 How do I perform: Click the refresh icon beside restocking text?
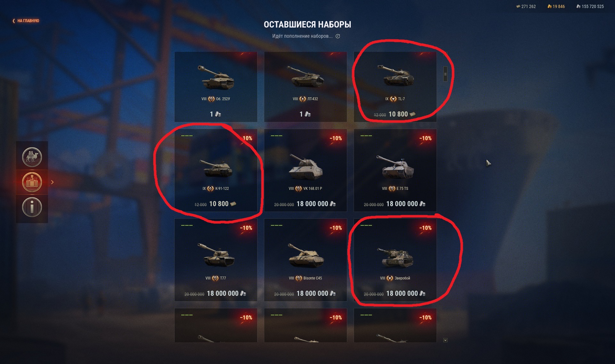[x=338, y=36]
